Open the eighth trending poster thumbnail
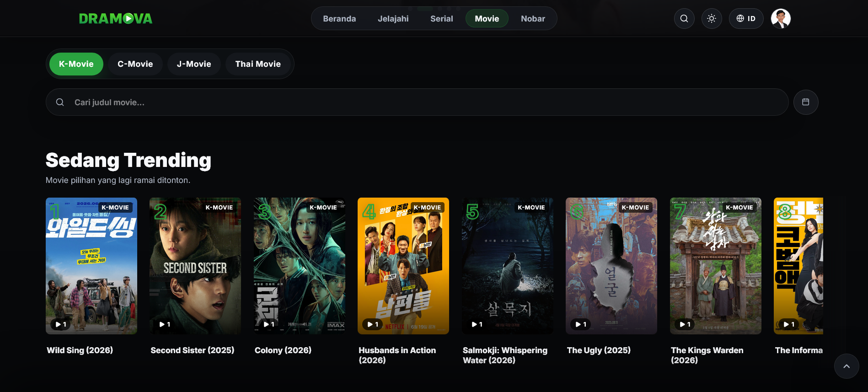 tap(798, 266)
